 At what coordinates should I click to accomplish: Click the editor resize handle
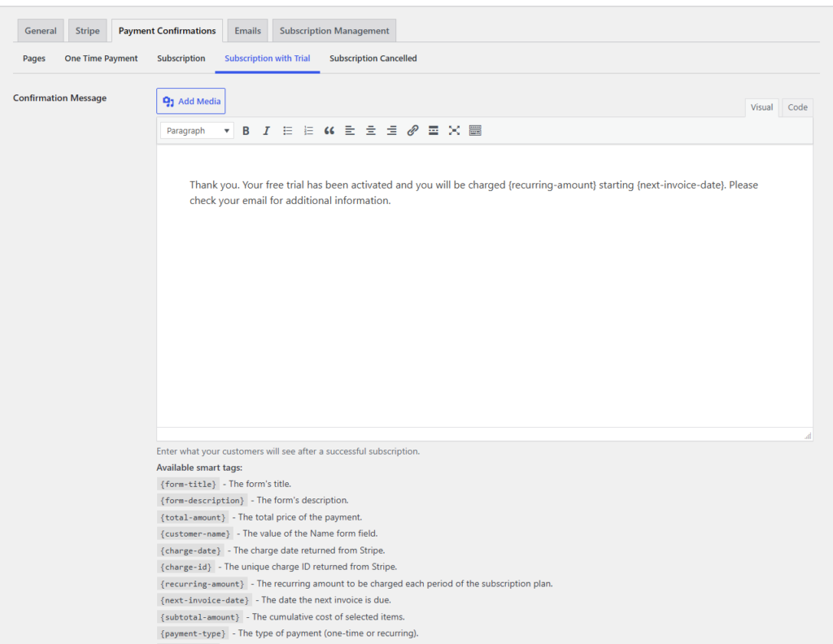[808, 435]
